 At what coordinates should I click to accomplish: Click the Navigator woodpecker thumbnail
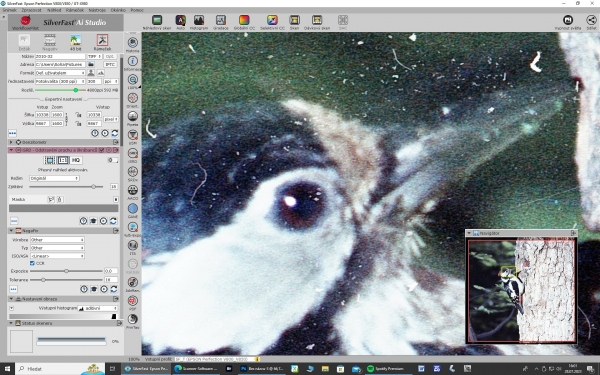coord(522,291)
